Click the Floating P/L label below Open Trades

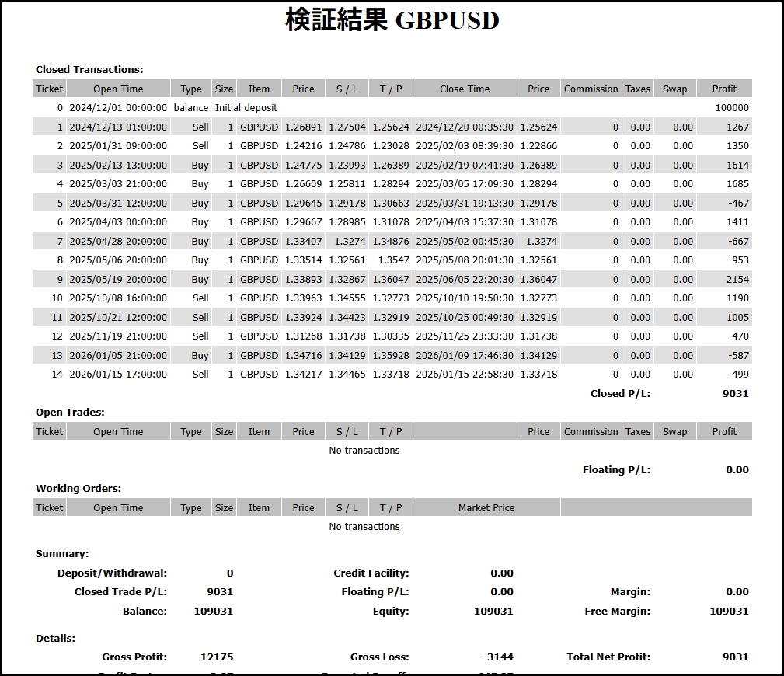point(616,469)
